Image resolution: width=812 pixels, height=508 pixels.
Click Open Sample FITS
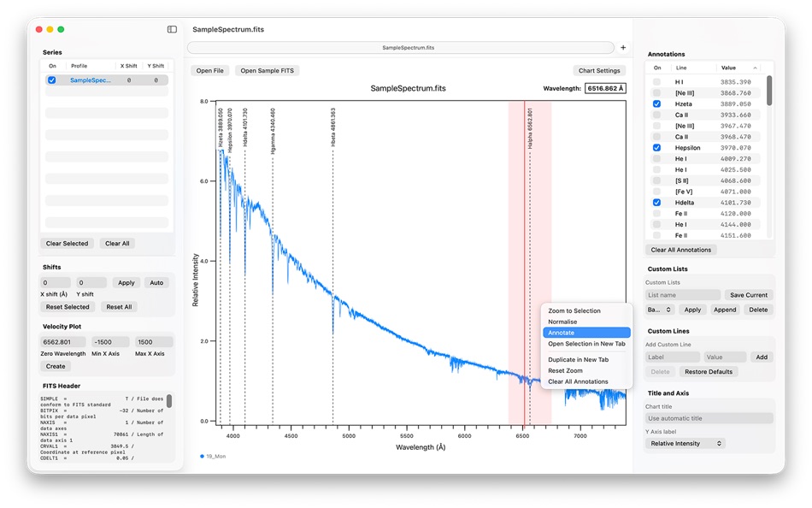tap(268, 70)
